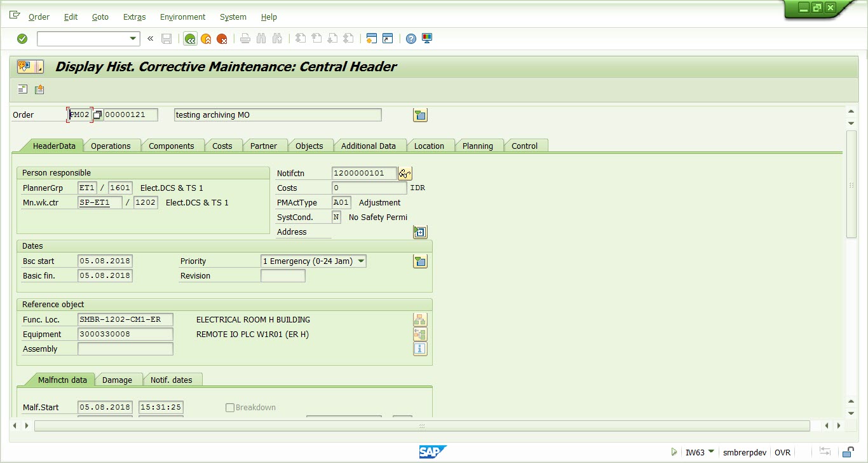Screen dimensions: 868x463
Task: Click the hierarchy icon beside Equipment row
Action: (x=420, y=335)
